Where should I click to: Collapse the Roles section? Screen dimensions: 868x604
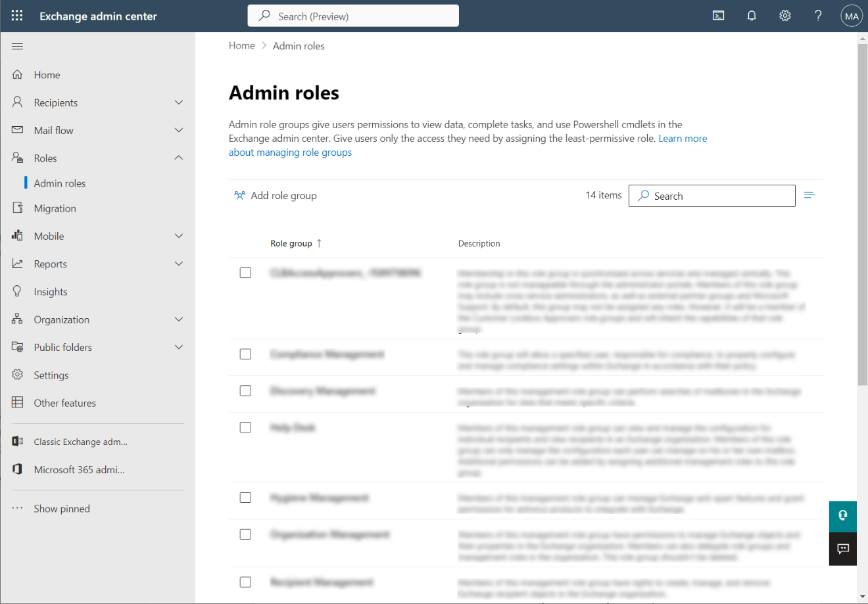(178, 158)
